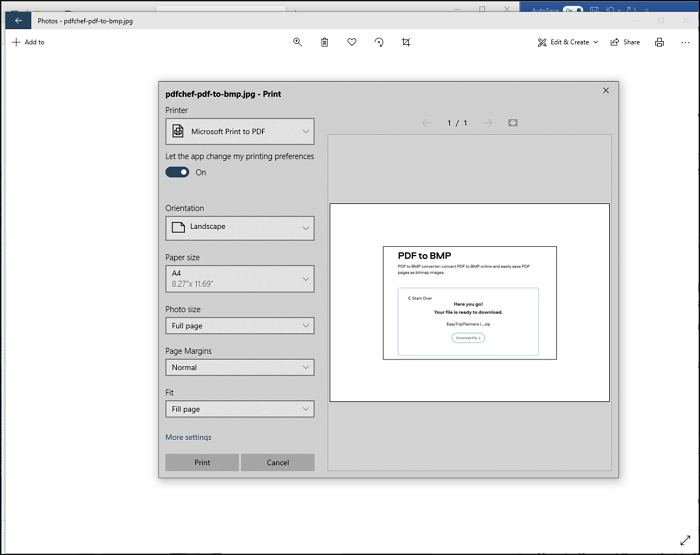
Task: Toggle the printing preferences switch off
Action: (178, 172)
